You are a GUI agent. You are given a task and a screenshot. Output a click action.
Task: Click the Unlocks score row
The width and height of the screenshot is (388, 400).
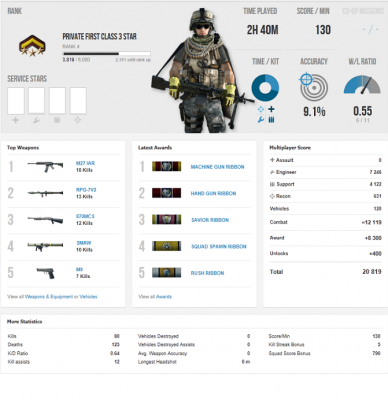pyautogui.click(x=325, y=253)
